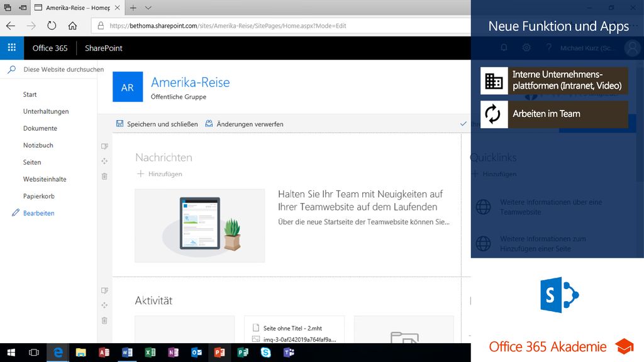The width and height of the screenshot is (644, 362).
Task: Click the Edge browser taskbar icon
Action: coord(58,353)
